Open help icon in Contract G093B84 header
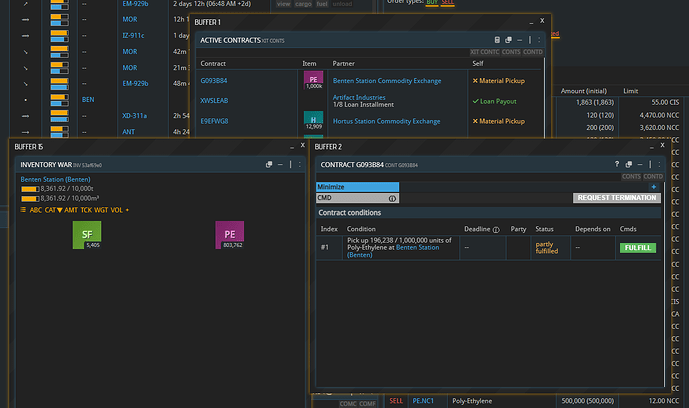Screen dimensions: 689x408 tap(617, 164)
